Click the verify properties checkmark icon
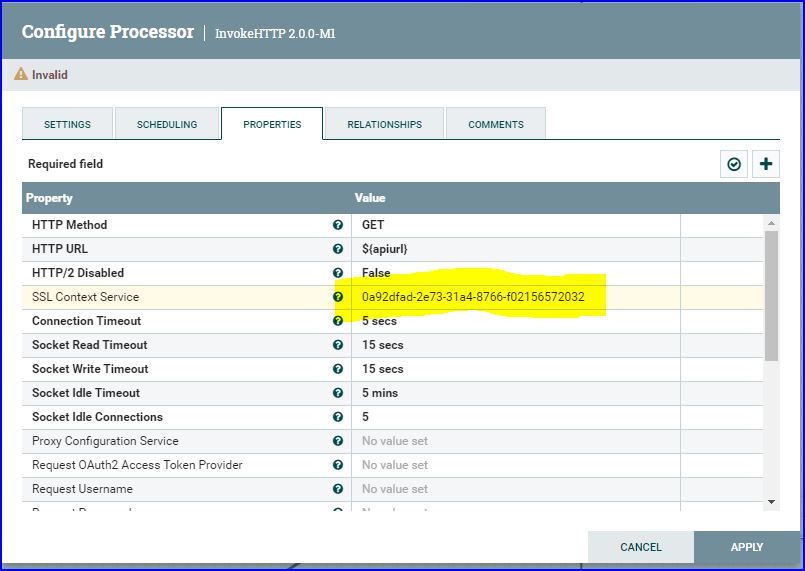The height and width of the screenshot is (571, 805). 734,164
